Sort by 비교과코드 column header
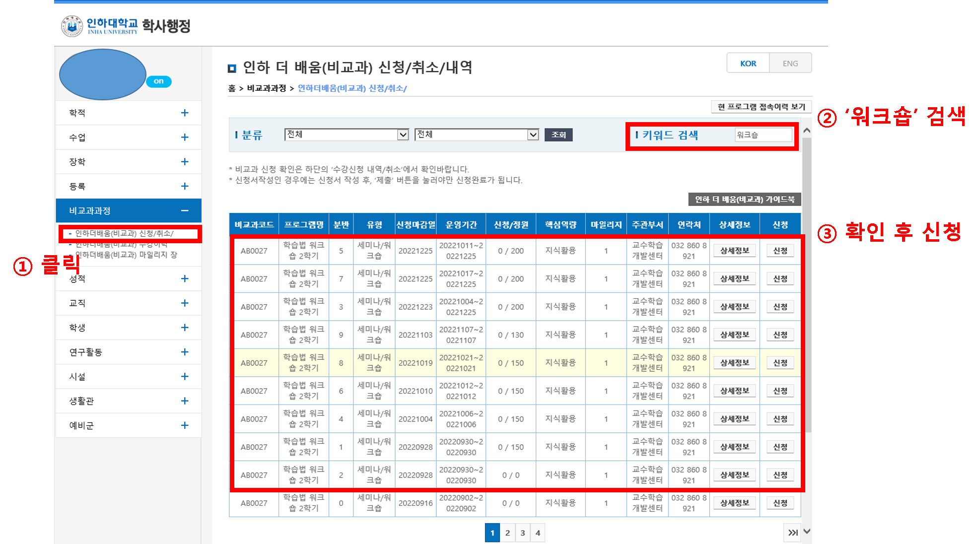Image resolution: width=980 pixels, height=544 pixels. point(254,225)
